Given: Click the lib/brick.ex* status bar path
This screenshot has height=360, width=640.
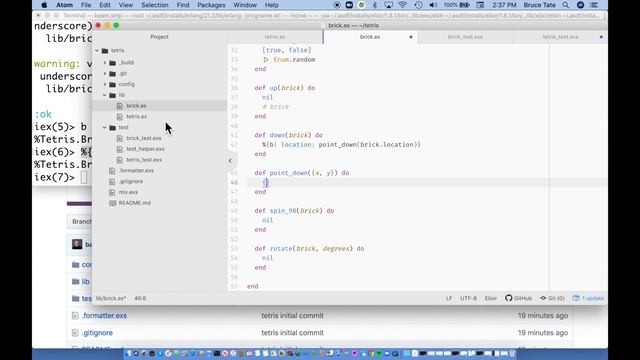Looking at the screenshot, I should [111, 298].
